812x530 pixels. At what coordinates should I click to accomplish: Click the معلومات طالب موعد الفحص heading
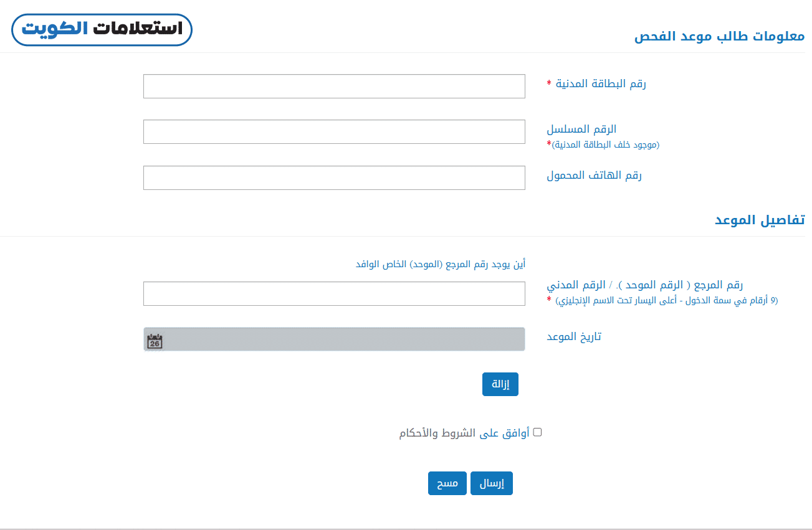click(x=719, y=36)
